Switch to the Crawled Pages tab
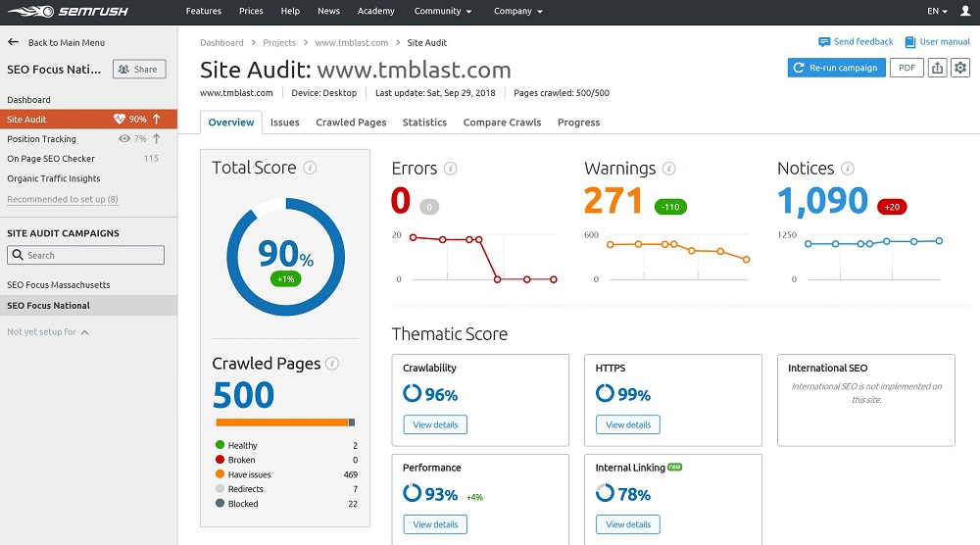Screen dimensions: 980x545 351,123
